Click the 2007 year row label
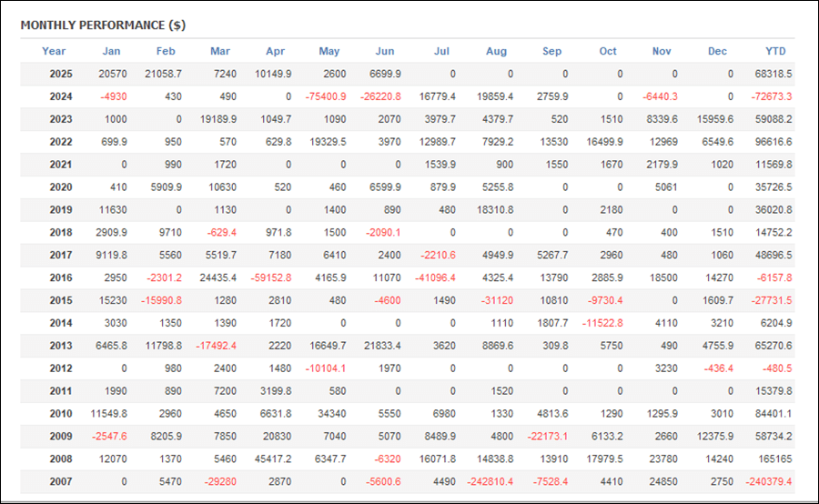819x504 pixels. coord(61,481)
